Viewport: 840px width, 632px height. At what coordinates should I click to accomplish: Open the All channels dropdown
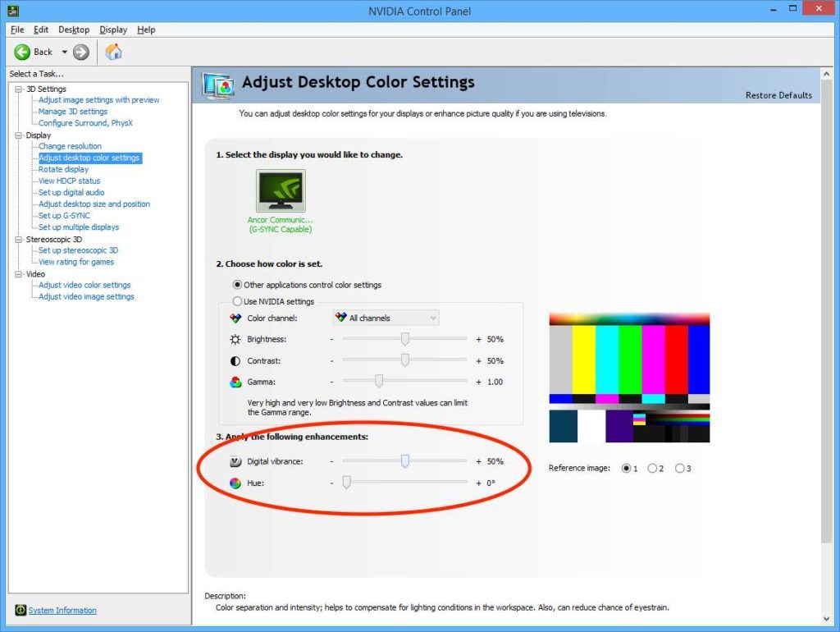pyautogui.click(x=386, y=318)
